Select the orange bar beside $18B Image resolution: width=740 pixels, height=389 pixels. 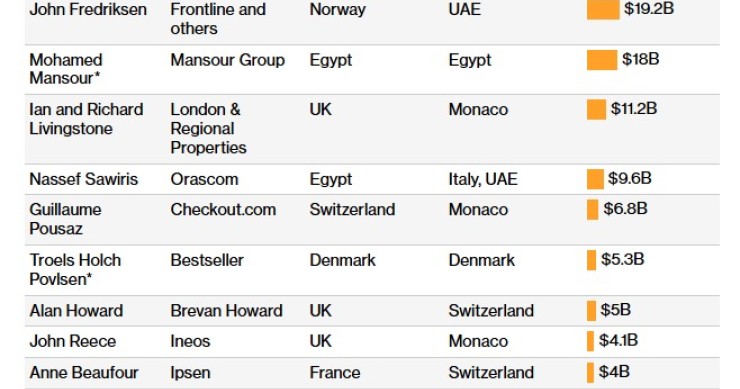tap(602, 60)
